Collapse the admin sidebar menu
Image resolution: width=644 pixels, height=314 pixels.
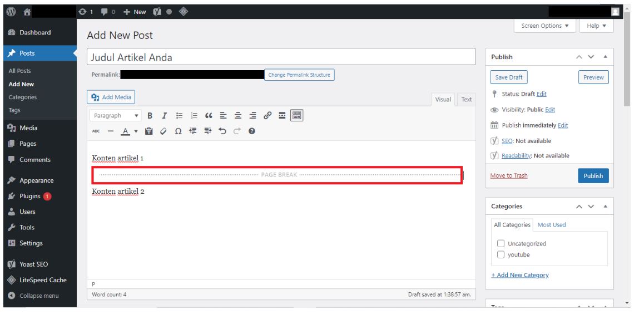[x=40, y=296]
